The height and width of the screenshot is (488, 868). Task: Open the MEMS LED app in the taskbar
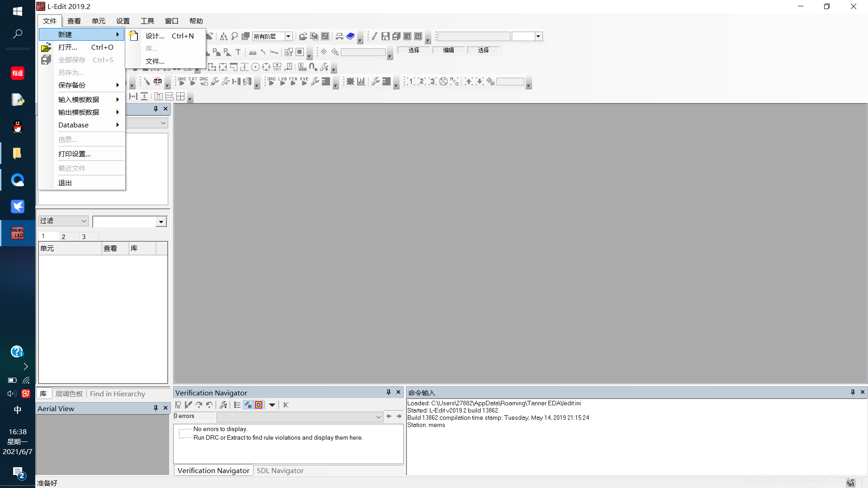pos(18,233)
